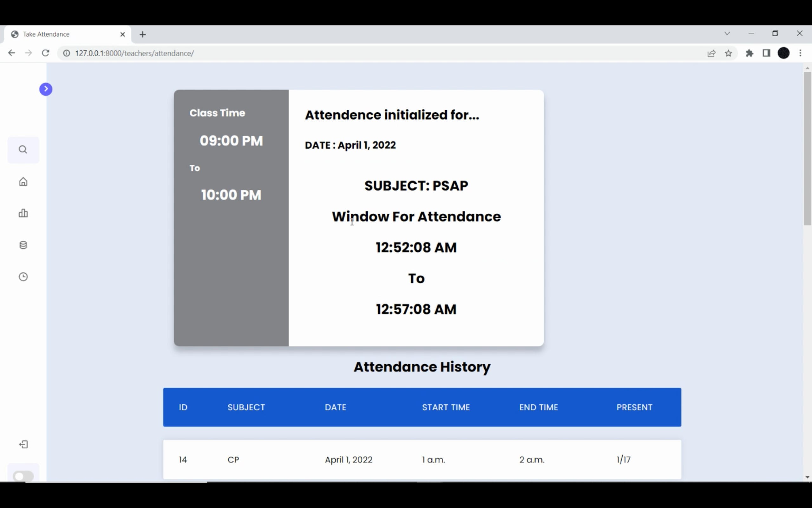Toggle the dark mode switch
The image size is (812, 508).
coord(23,476)
